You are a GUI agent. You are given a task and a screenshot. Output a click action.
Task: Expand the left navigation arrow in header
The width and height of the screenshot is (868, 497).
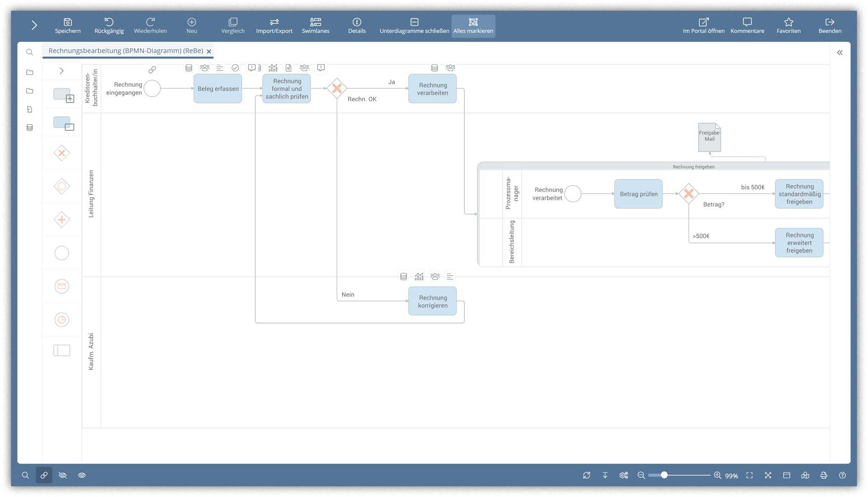[34, 25]
